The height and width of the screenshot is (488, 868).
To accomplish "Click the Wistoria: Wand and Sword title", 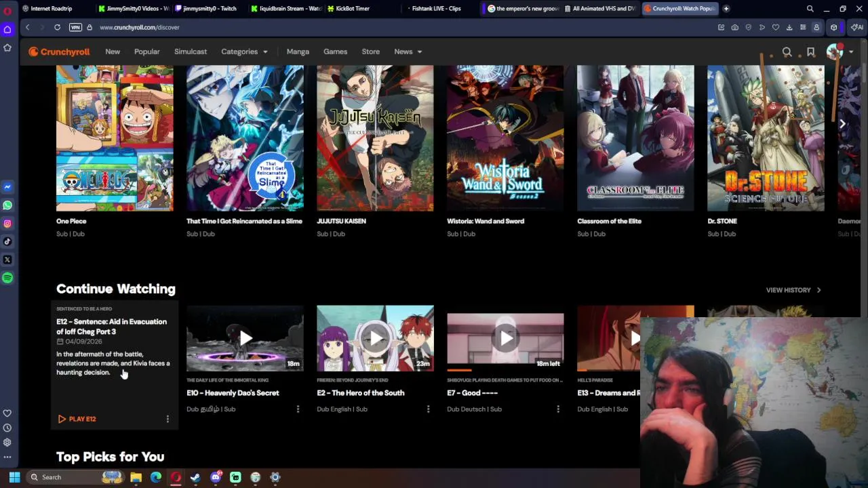I will tap(486, 221).
